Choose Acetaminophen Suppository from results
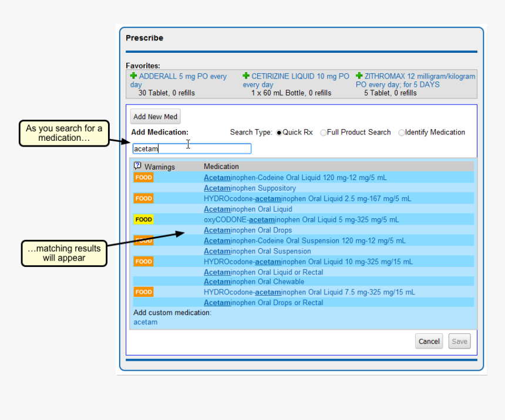 pyautogui.click(x=250, y=188)
